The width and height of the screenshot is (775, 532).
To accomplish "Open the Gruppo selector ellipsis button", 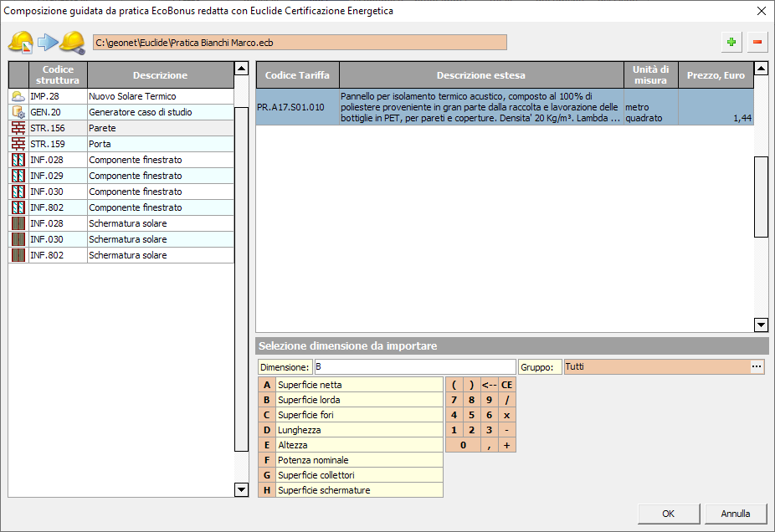I will [x=757, y=366].
